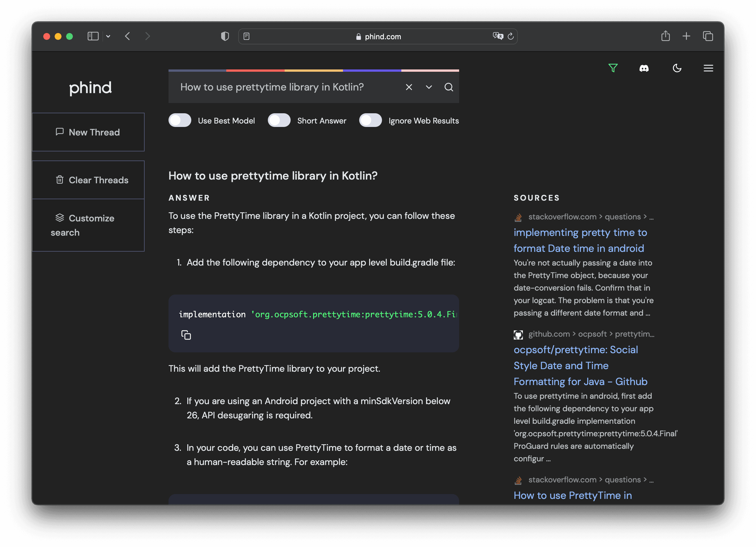Open Customize search
This screenshot has width=756, height=547.
[88, 225]
